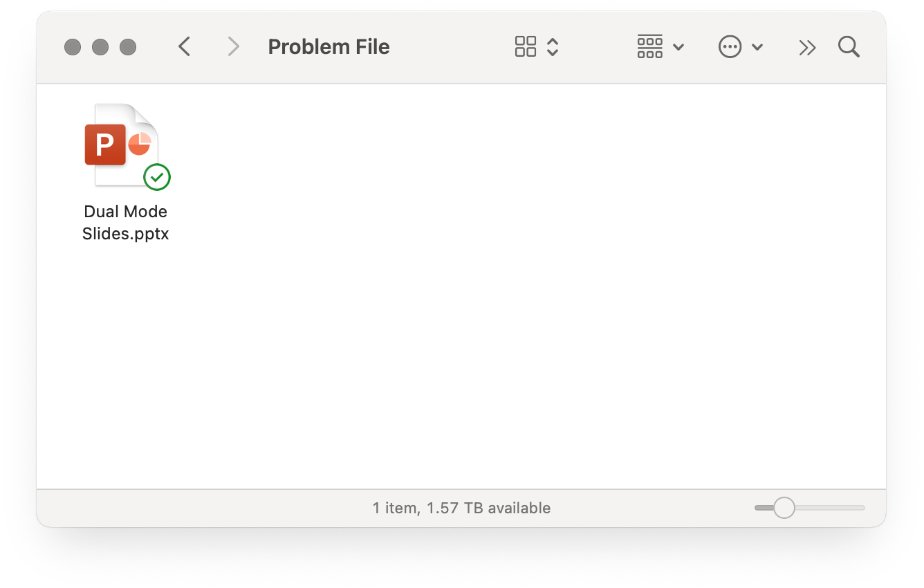This screenshot has width=924, height=588.
Task: Open search with the magnifying glass
Action: (x=849, y=47)
